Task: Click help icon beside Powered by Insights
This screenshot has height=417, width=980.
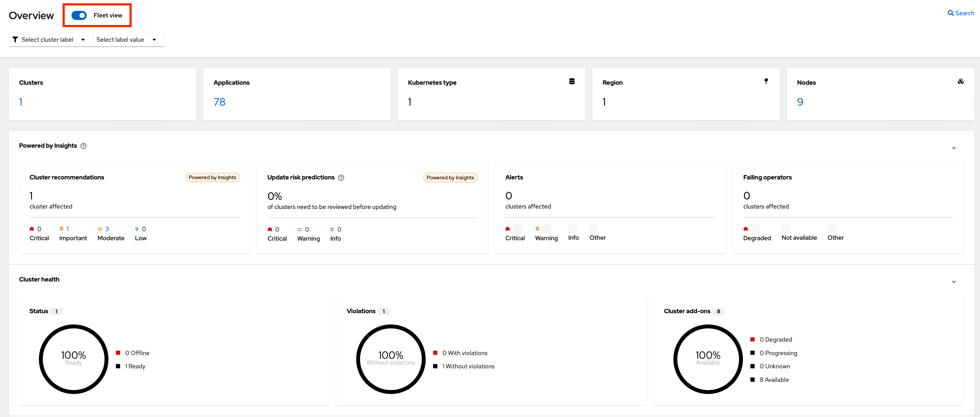Action: tap(84, 146)
